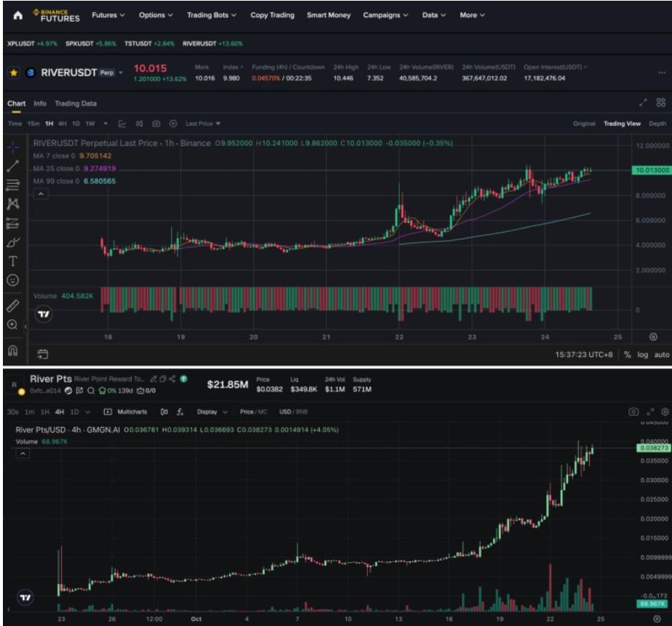
Task: Open the Copy Trading menu item
Action: coord(273,15)
